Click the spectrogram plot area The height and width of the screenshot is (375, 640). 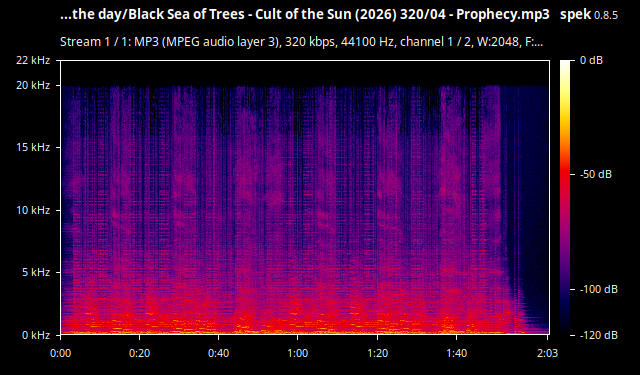point(305,197)
